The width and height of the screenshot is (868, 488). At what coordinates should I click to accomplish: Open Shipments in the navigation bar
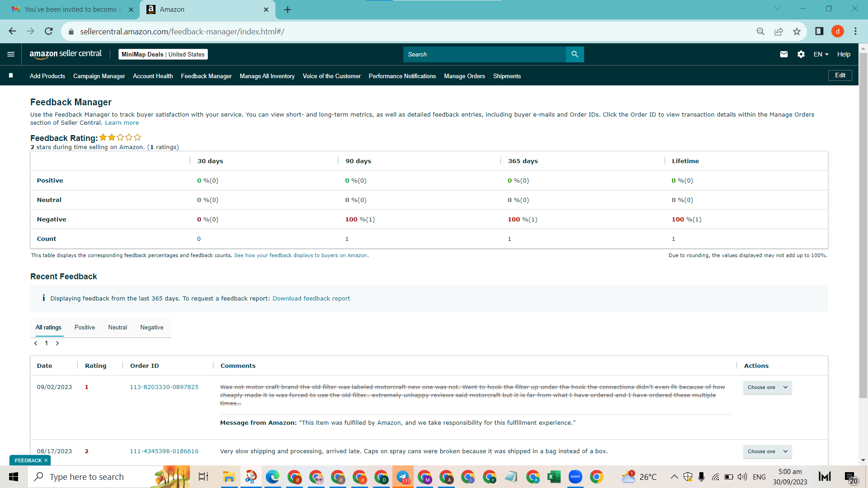coord(507,76)
